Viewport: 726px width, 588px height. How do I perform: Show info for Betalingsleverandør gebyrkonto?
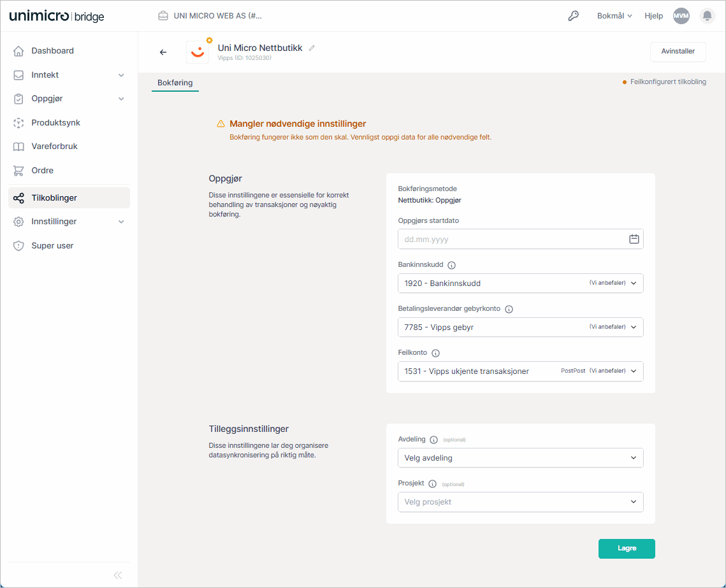coord(509,309)
